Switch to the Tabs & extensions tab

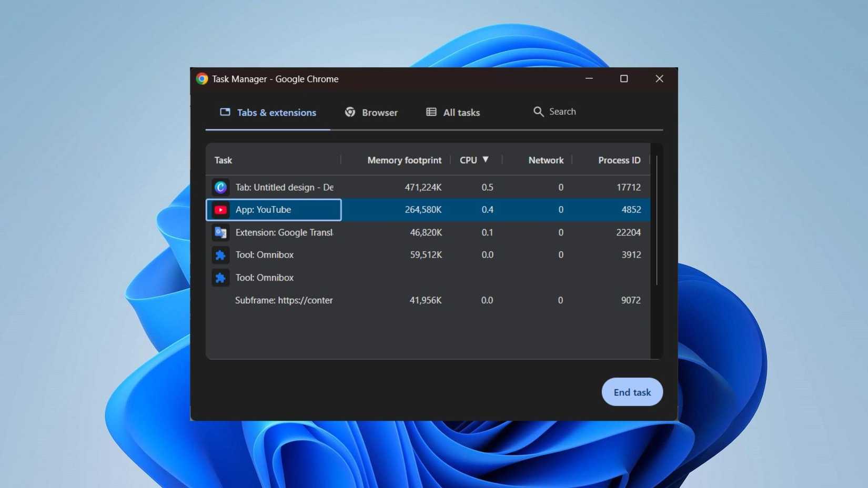268,113
